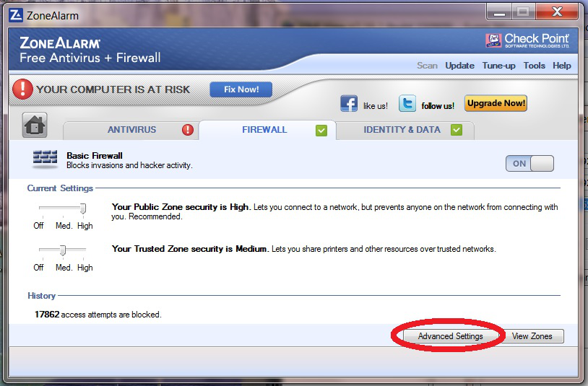Click the Twitter follow us icon

tap(407, 104)
